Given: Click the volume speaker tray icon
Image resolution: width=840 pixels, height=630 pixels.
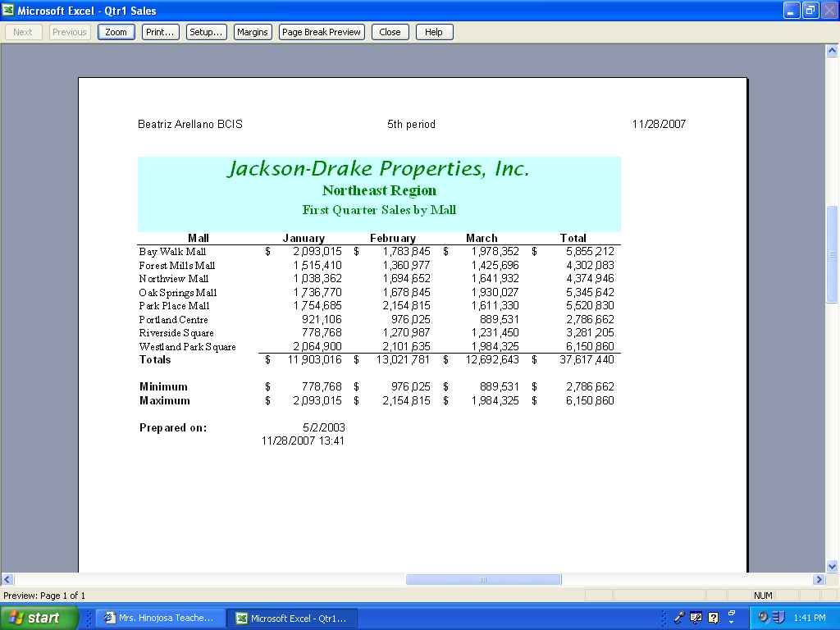Looking at the screenshot, I should [x=764, y=618].
